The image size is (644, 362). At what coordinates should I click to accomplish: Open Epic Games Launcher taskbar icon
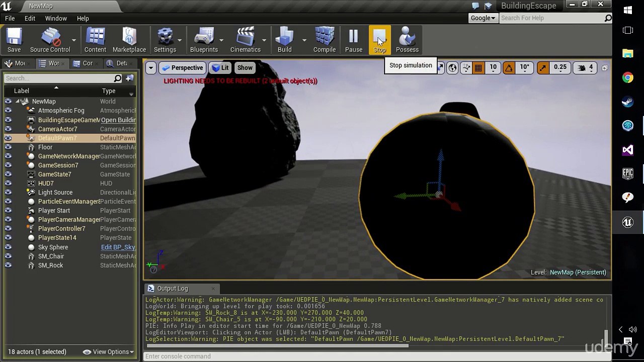[627, 174]
